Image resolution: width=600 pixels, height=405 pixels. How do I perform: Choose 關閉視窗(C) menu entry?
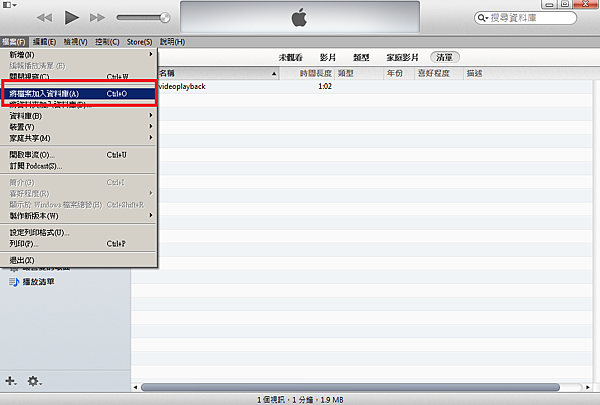[78, 77]
